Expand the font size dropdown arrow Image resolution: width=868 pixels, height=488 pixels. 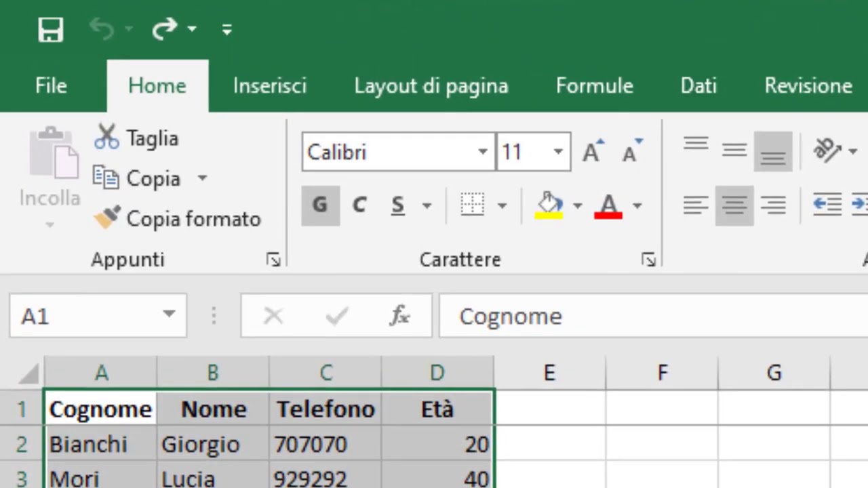click(558, 152)
